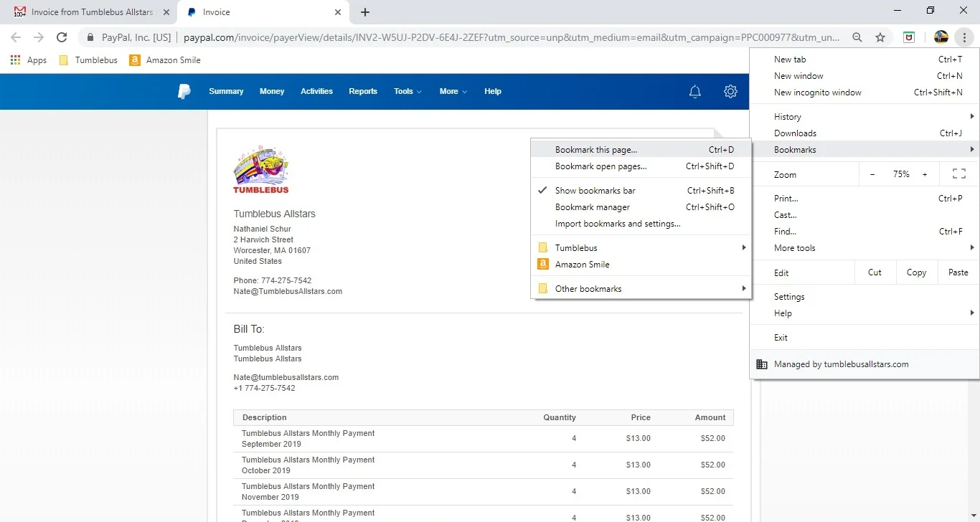980x522 pixels.
Task: Open New incognito window
Action: (x=864, y=92)
